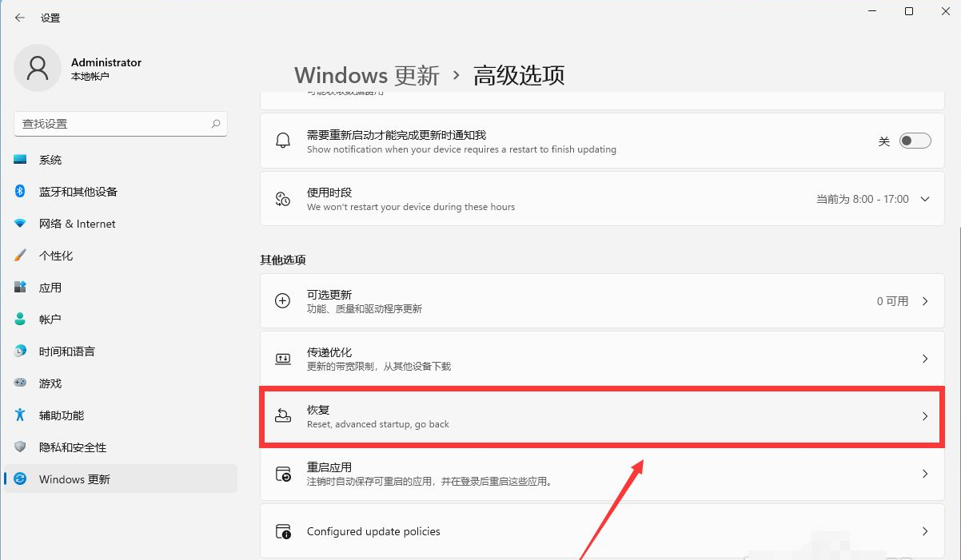Click the Bluetooth sidebar icon
This screenshot has height=560, width=961.
pyautogui.click(x=21, y=192)
